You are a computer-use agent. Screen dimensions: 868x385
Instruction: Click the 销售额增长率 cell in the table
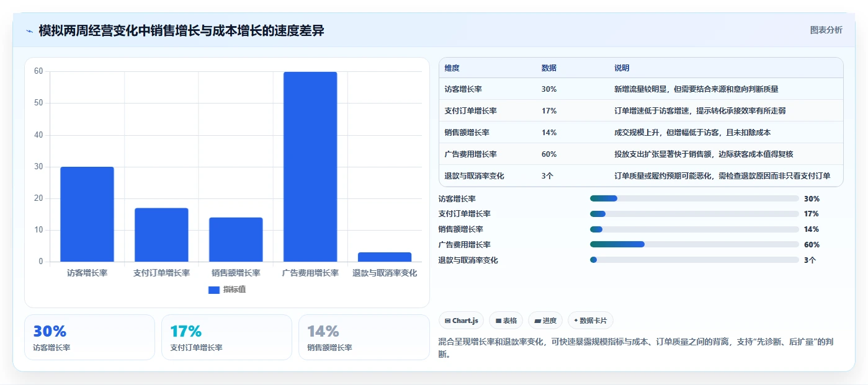(x=467, y=132)
